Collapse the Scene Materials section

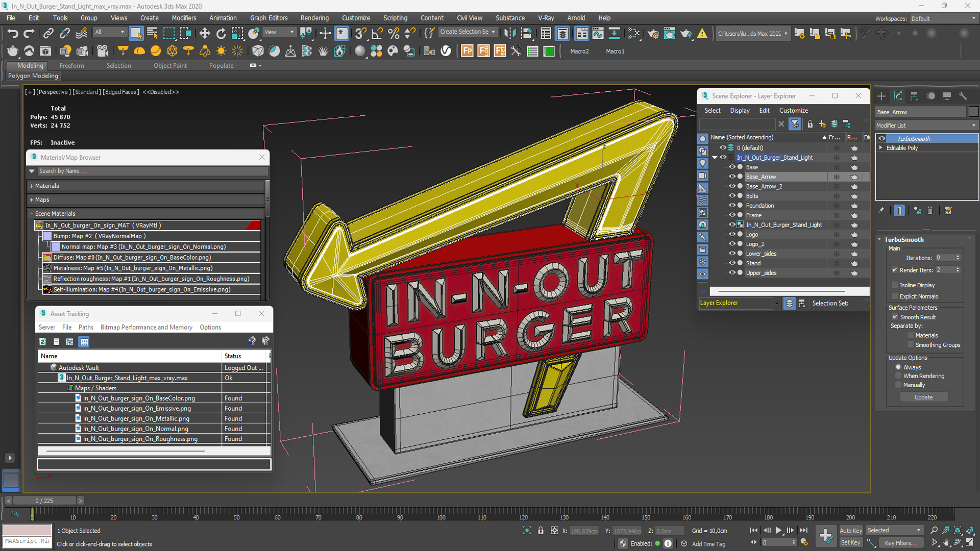[32, 214]
